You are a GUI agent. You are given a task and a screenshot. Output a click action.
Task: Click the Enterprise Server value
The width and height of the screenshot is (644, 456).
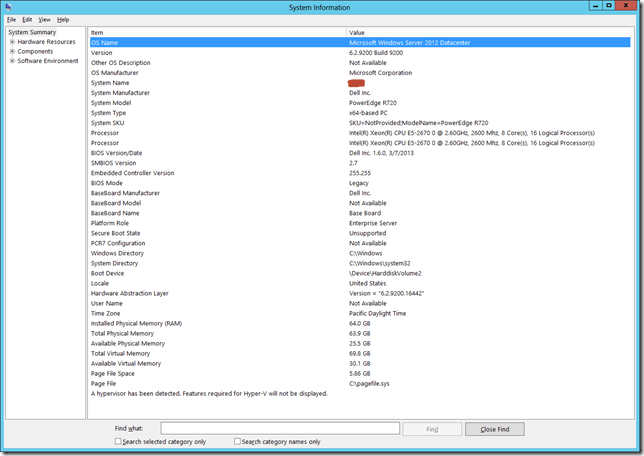pyautogui.click(x=373, y=223)
